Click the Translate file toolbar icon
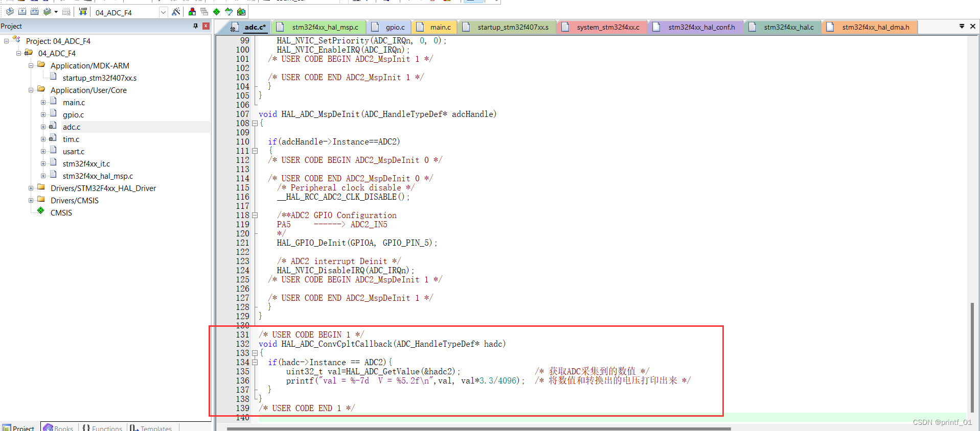Viewport: 980px width, 431px height. tap(10, 11)
